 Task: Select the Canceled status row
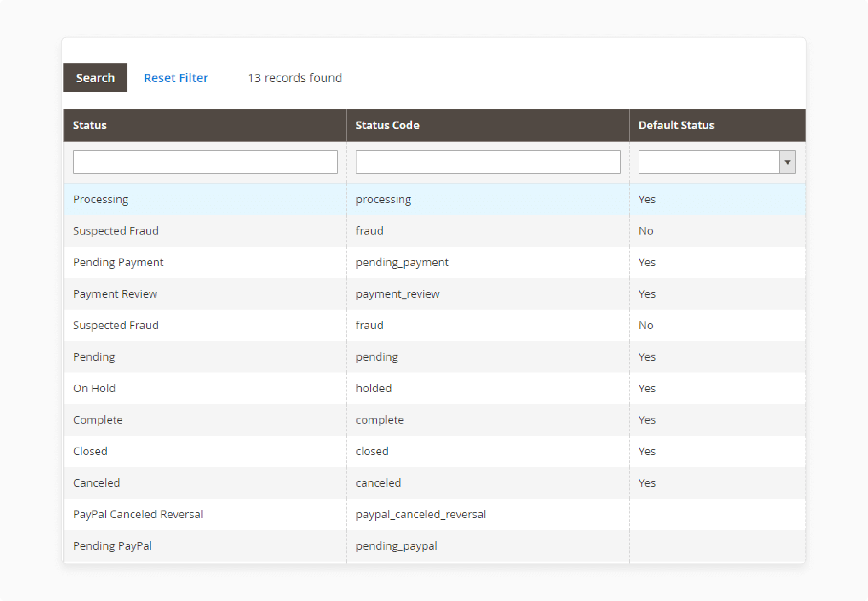(434, 483)
